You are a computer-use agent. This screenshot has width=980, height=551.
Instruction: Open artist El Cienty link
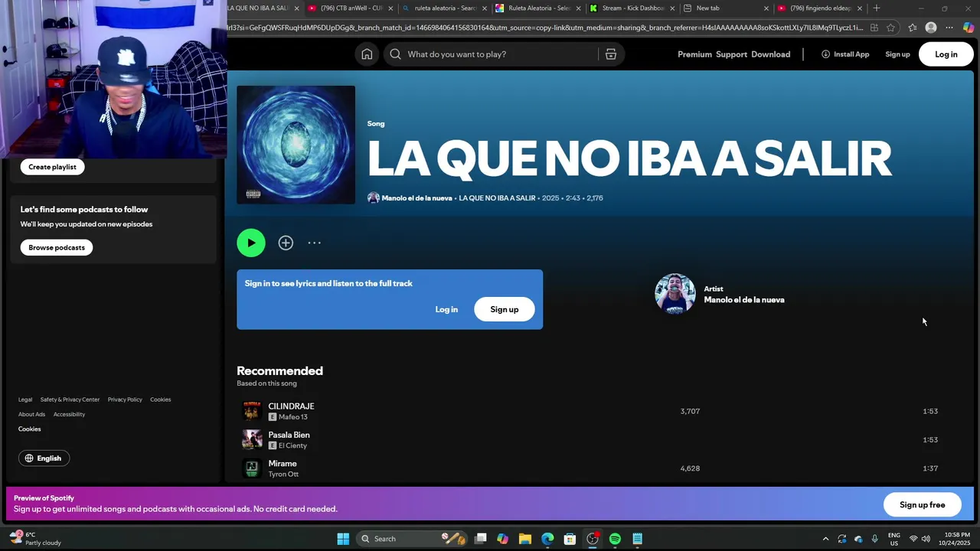pyautogui.click(x=292, y=445)
